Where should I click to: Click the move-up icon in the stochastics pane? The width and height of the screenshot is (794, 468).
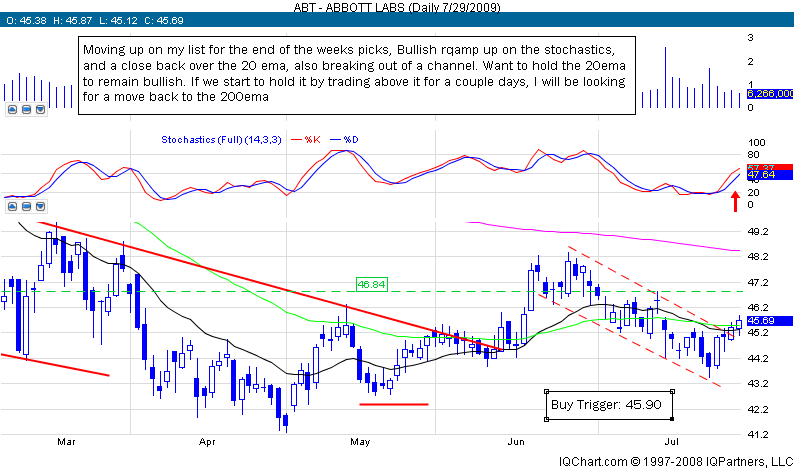point(10,205)
